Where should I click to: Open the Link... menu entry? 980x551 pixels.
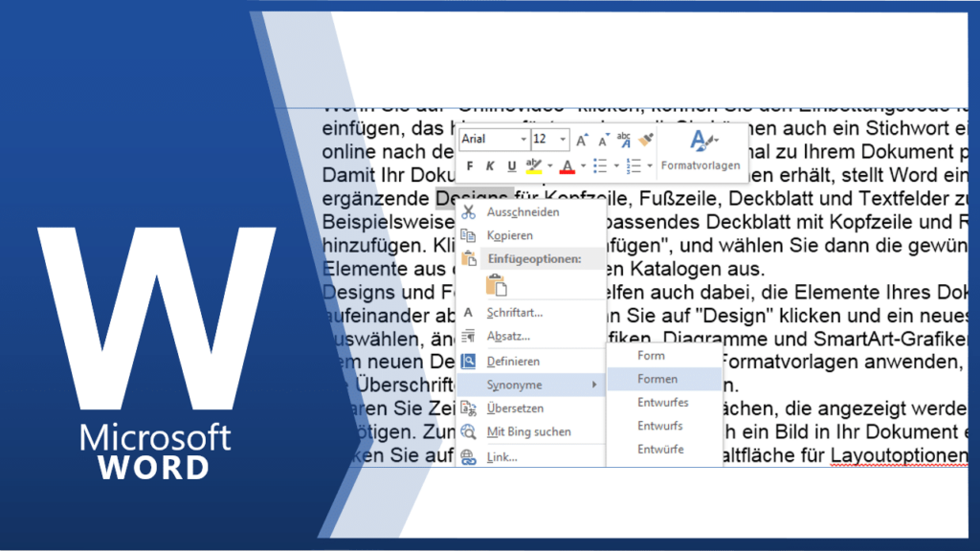[502, 457]
